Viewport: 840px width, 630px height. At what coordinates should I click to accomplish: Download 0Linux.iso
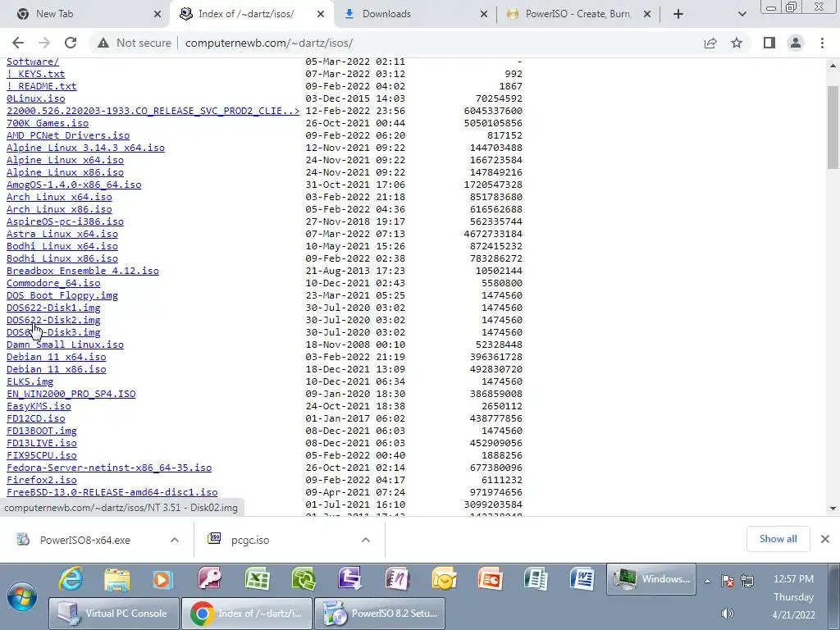tap(36, 98)
